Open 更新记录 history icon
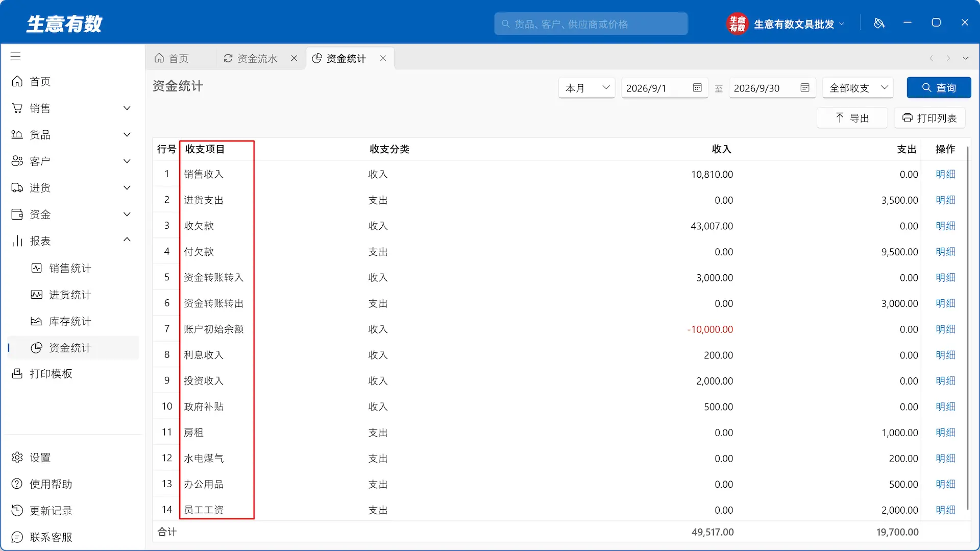980x551 pixels. 17,511
